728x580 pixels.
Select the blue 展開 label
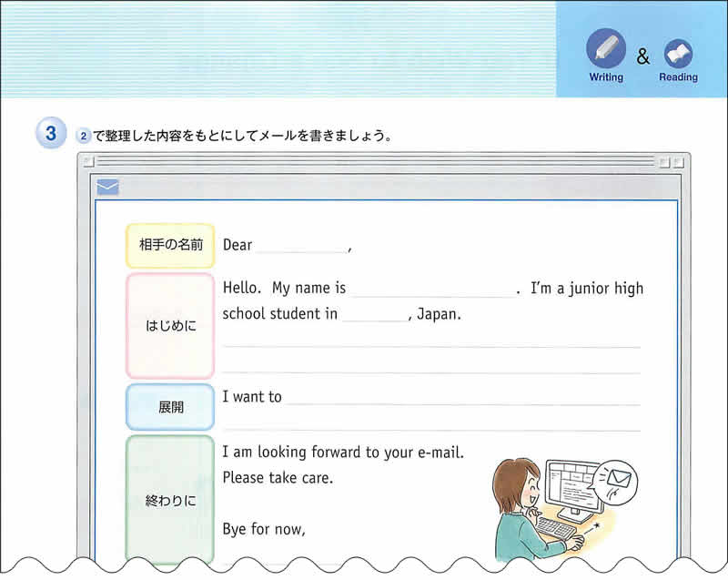[x=170, y=407]
